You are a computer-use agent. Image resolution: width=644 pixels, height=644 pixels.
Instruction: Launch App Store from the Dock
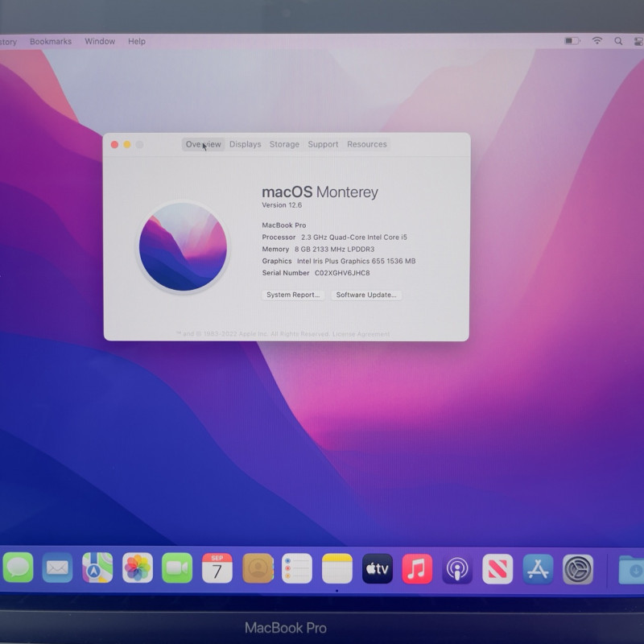coord(538,569)
